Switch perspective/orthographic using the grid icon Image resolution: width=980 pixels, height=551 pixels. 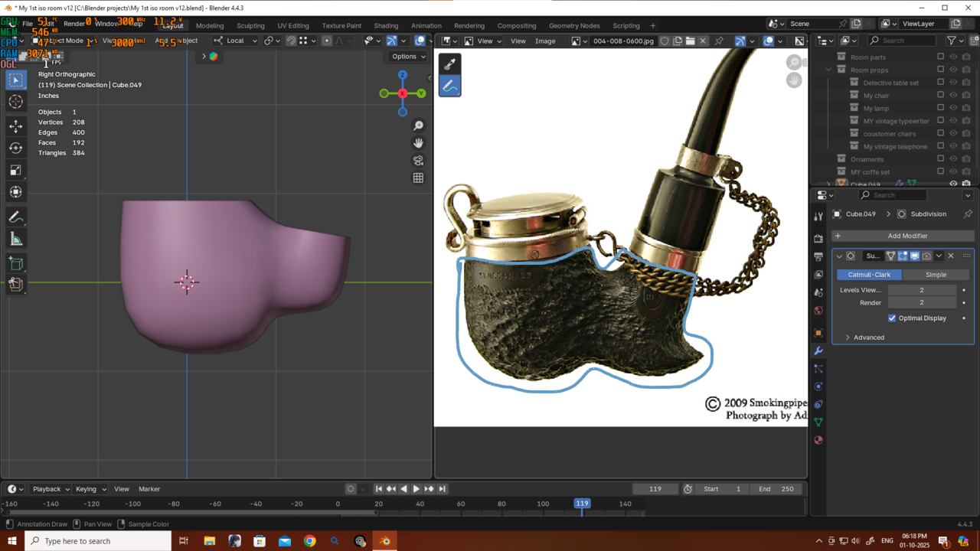pos(418,178)
